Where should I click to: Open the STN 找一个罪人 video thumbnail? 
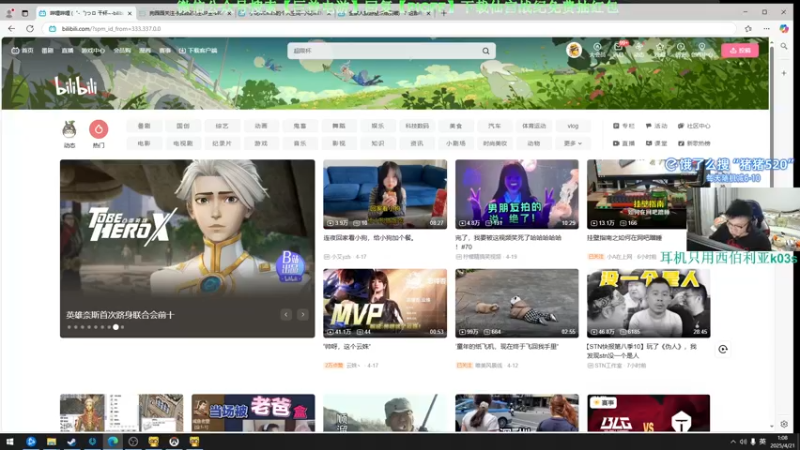(648, 303)
